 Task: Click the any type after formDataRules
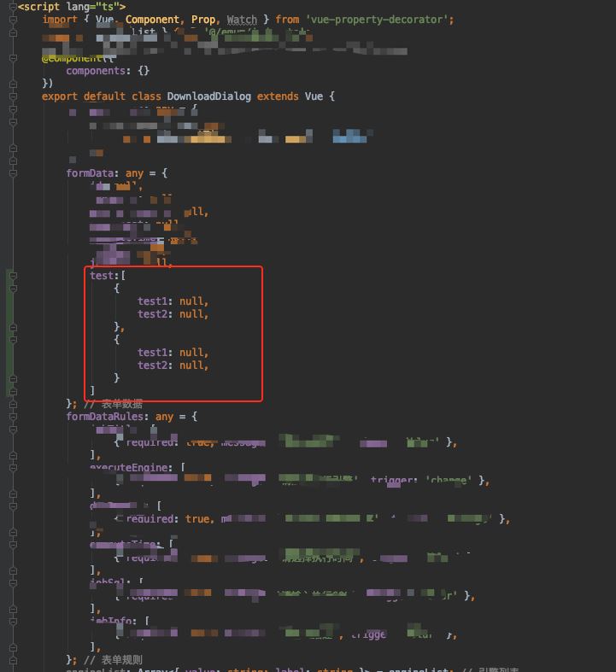point(164,417)
